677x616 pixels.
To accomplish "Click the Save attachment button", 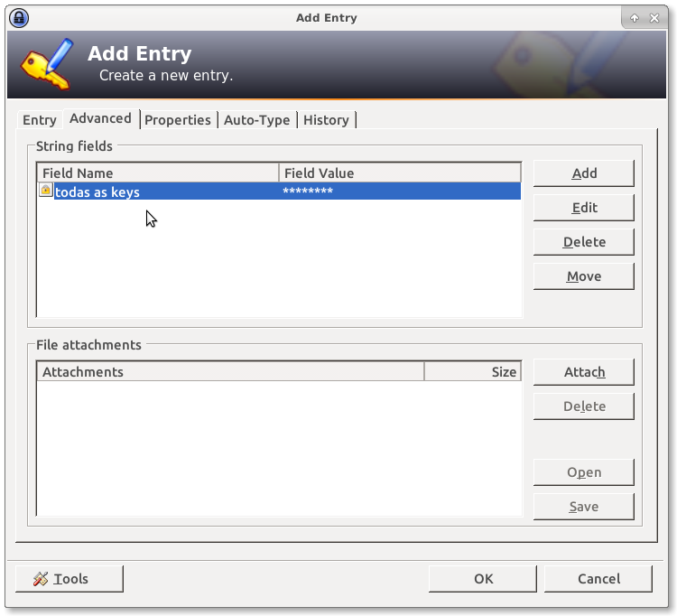I will (x=584, y=507).
